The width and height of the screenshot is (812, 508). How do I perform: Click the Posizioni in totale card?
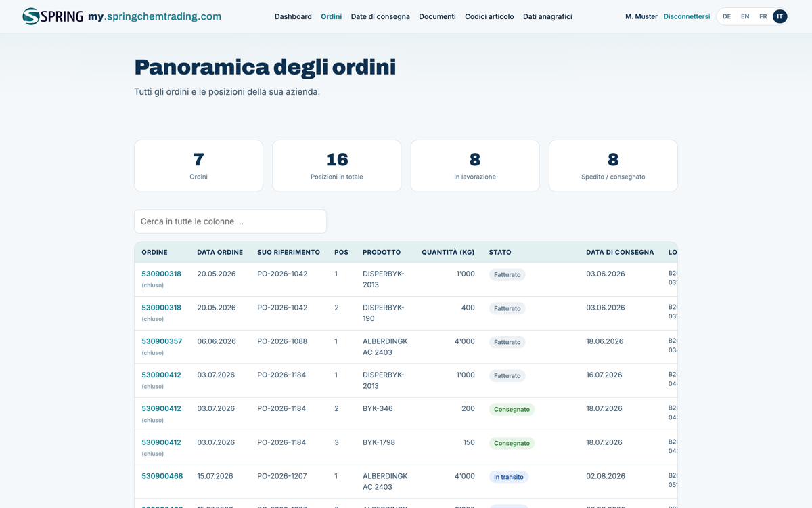point(336,166)
